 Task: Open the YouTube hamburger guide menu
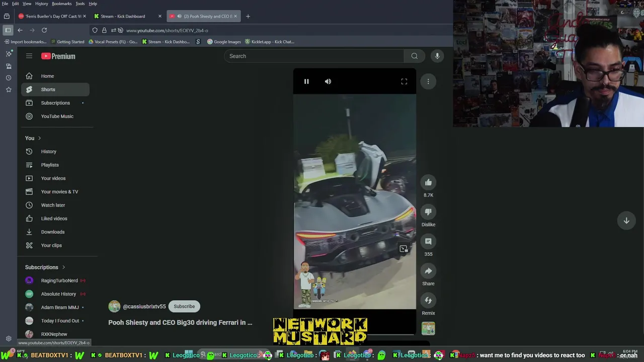pos(29,56)
